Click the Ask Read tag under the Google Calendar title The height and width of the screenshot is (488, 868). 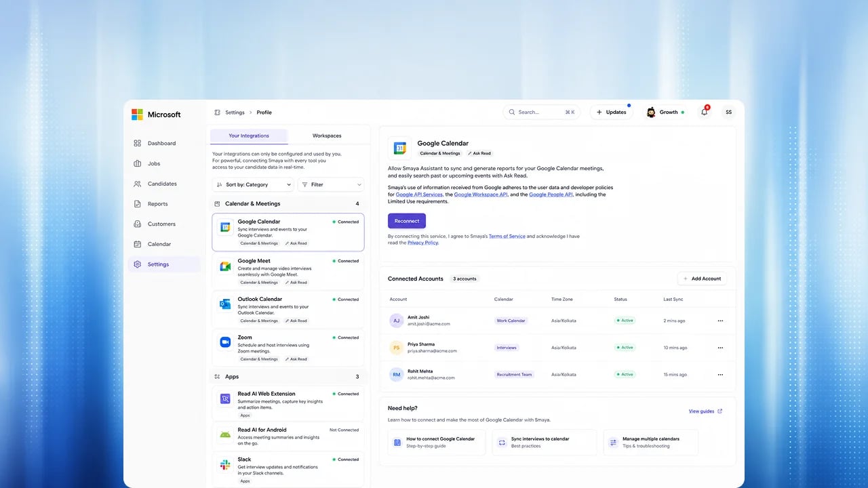479,153
